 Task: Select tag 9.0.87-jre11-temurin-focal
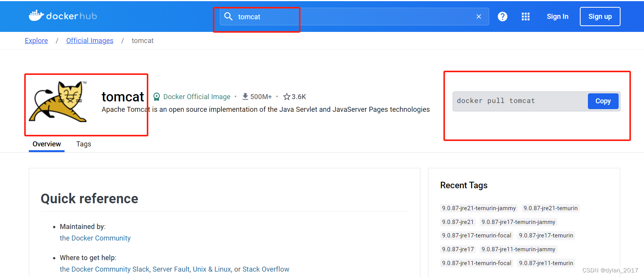click(x=476, y=263)
